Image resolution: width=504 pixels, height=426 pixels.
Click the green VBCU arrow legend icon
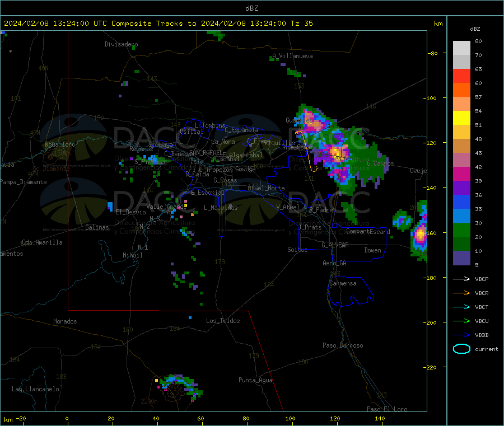click(x=461, y=321)
